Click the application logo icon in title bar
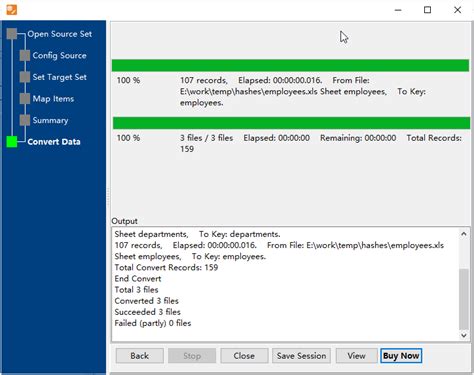 coord(12,10)
